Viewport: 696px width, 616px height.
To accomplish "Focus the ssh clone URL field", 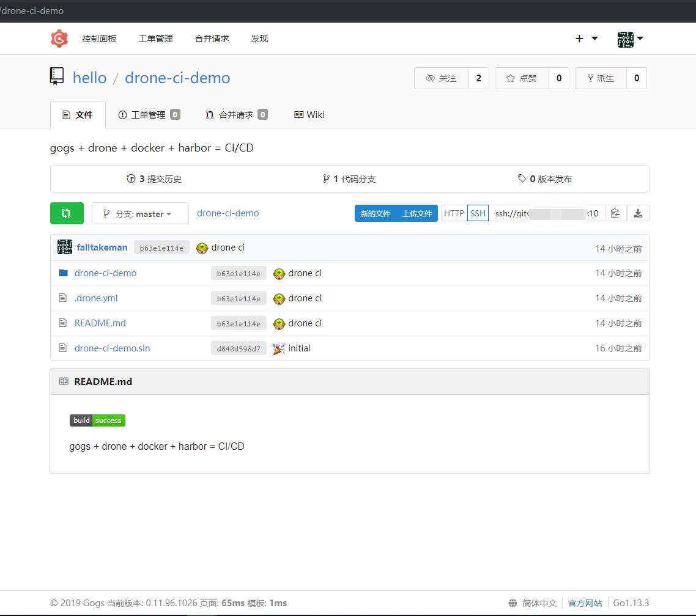I will click(547, 213).
